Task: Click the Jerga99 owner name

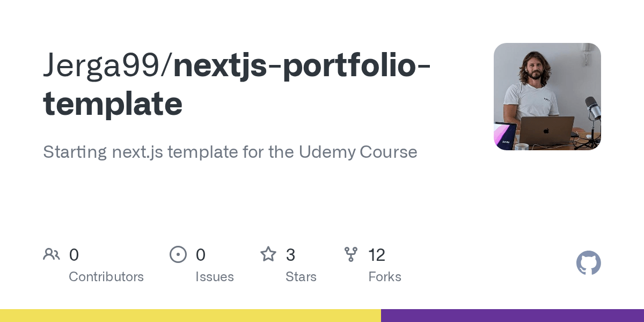Action: point(103,65)
